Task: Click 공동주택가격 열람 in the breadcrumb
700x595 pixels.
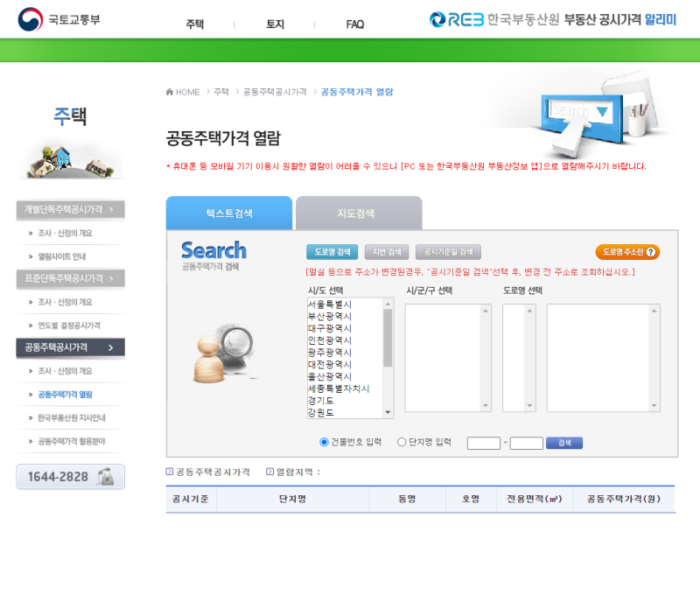Action: click(357, 92)
